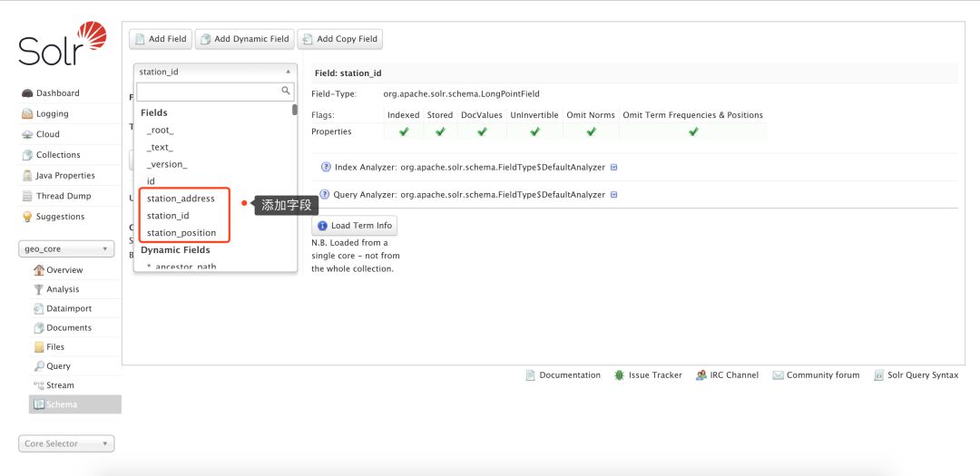Click the Dataimport label
The width and height of the screenshot is (980, 476).
point(69,308)
